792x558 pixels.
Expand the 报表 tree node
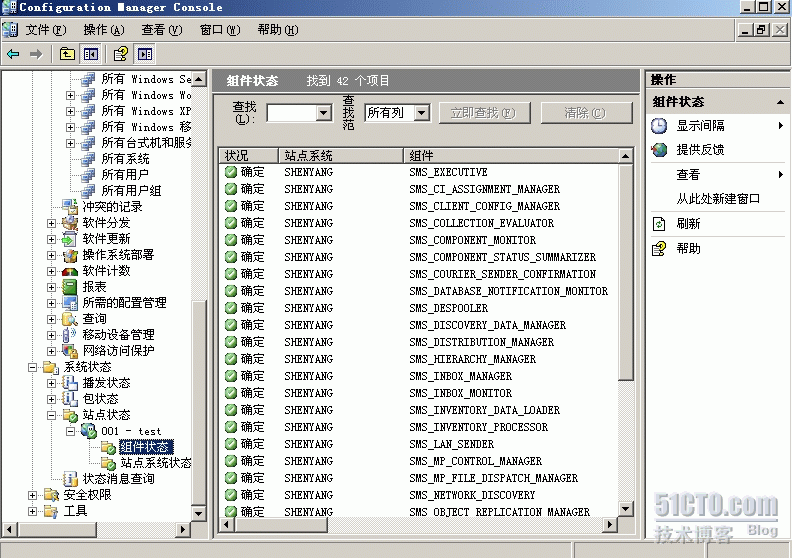52,287
